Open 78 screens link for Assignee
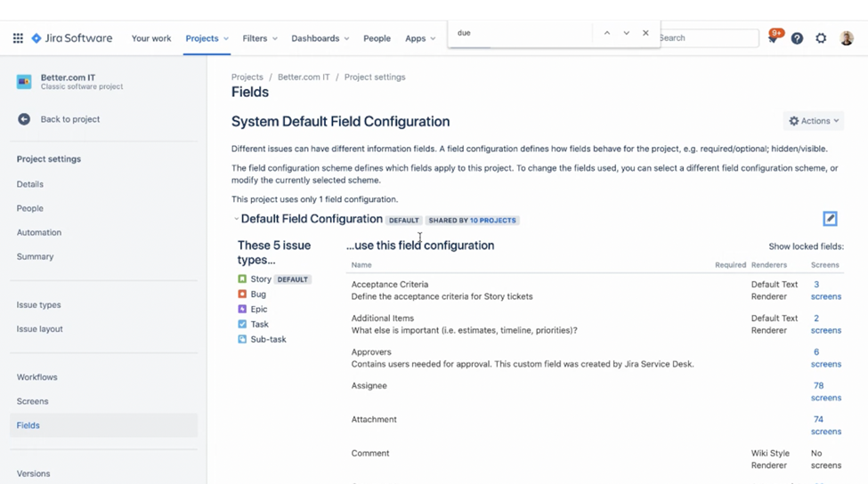 point(826,391)
